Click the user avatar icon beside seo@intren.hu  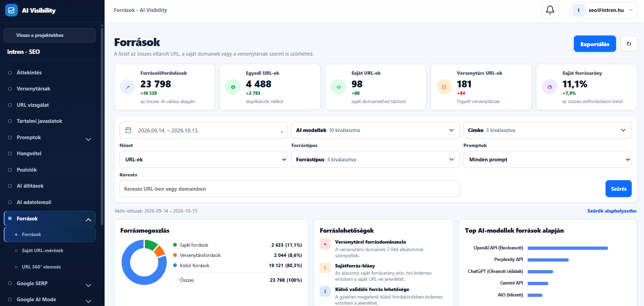(579, 10)
